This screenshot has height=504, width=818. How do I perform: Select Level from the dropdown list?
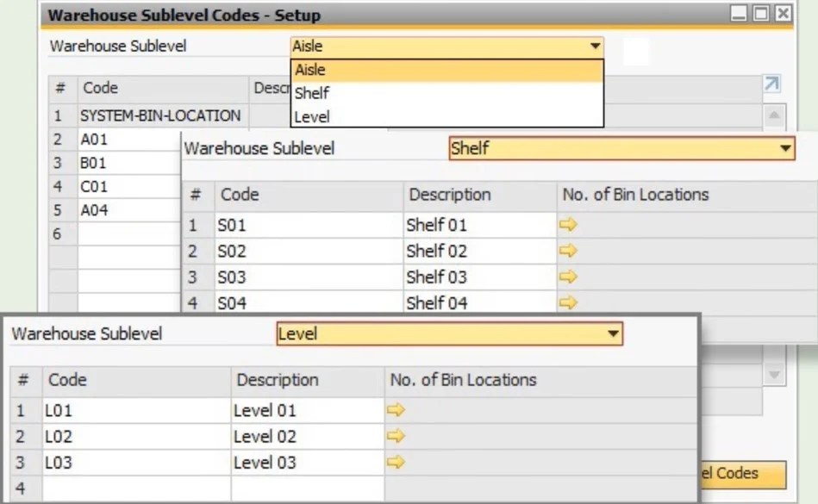[313, 116]
